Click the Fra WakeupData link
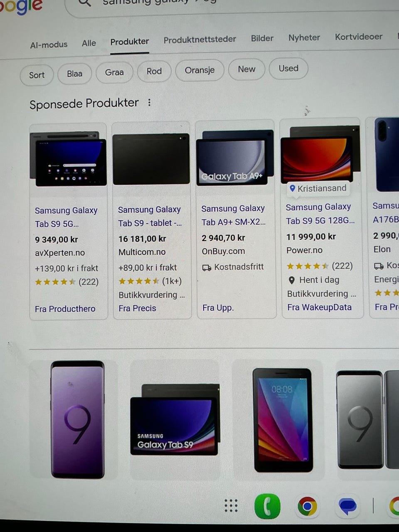The width and height of the screenshot is (399, 532). 319,307
